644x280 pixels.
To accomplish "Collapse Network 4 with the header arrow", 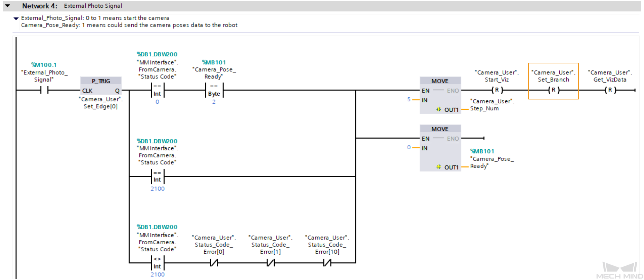I will click(7, 6).
